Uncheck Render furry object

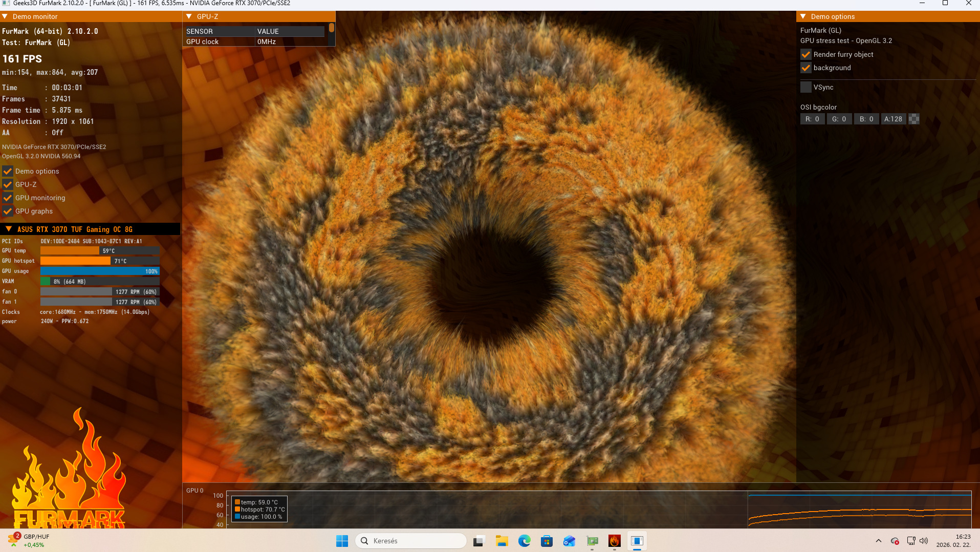(x=806, y=54)
